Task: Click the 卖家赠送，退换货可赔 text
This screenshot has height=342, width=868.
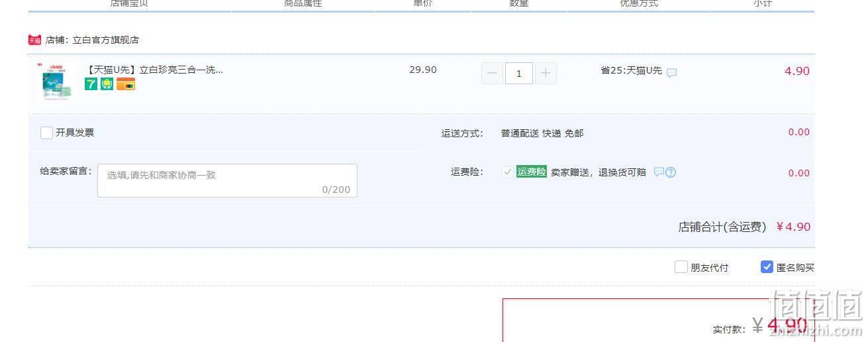Action: (599, 172)
